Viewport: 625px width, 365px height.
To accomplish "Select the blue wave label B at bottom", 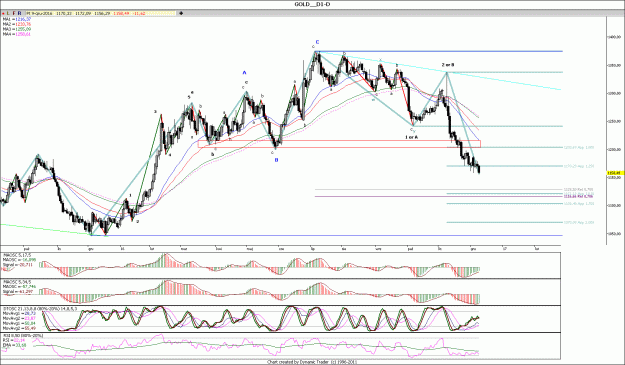I will click(276, 160).
